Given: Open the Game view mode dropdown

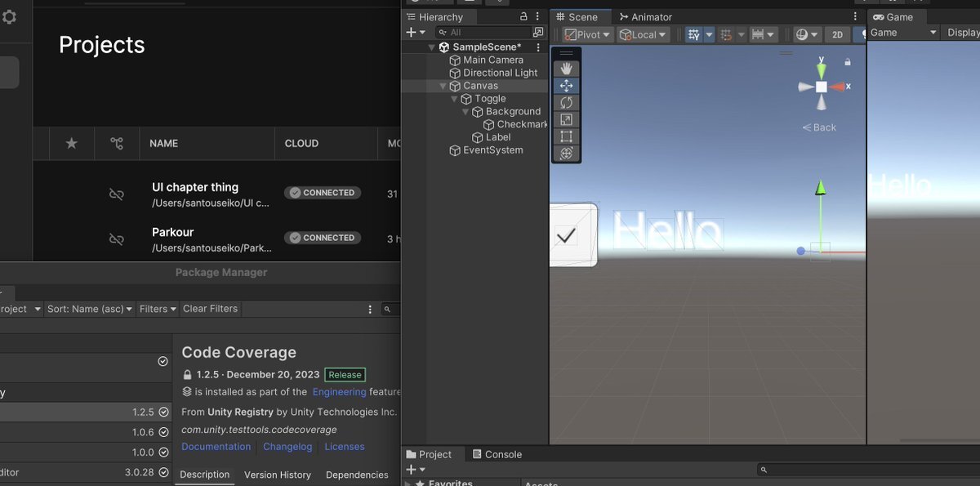Looking at the screenshot, I should 903,33.
